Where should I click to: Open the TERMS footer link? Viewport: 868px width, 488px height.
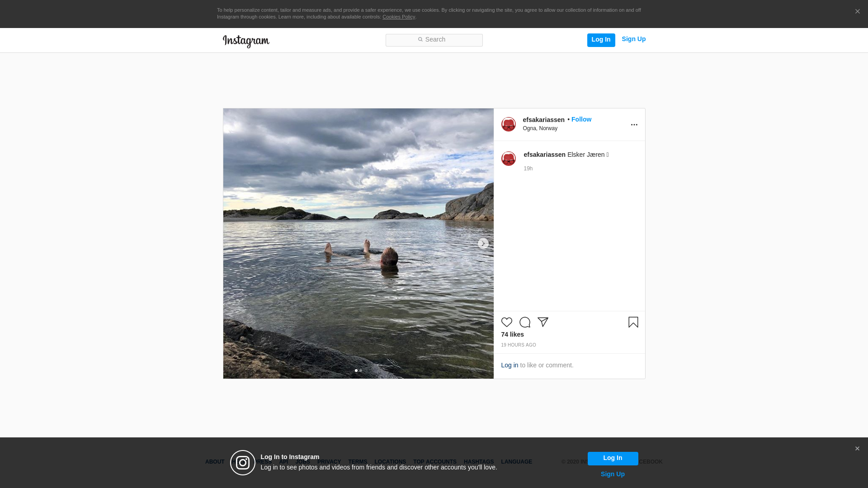pyautogui.click(x=358, y=462)
